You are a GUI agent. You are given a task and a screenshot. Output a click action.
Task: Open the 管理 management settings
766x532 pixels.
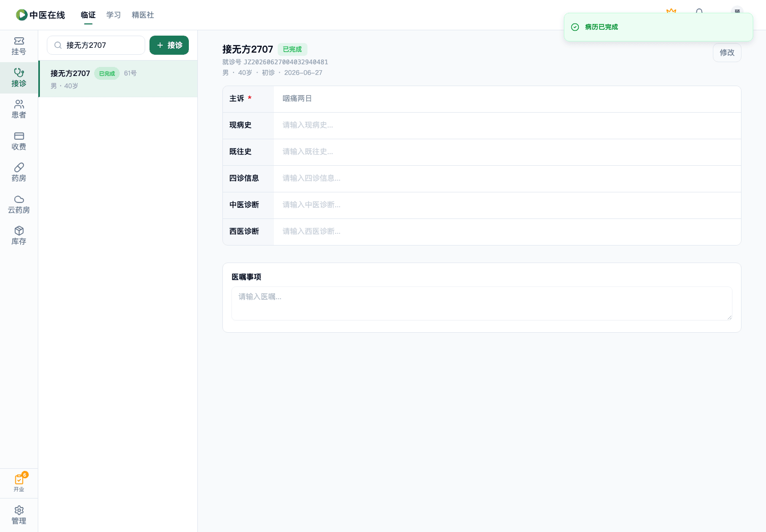19,515
